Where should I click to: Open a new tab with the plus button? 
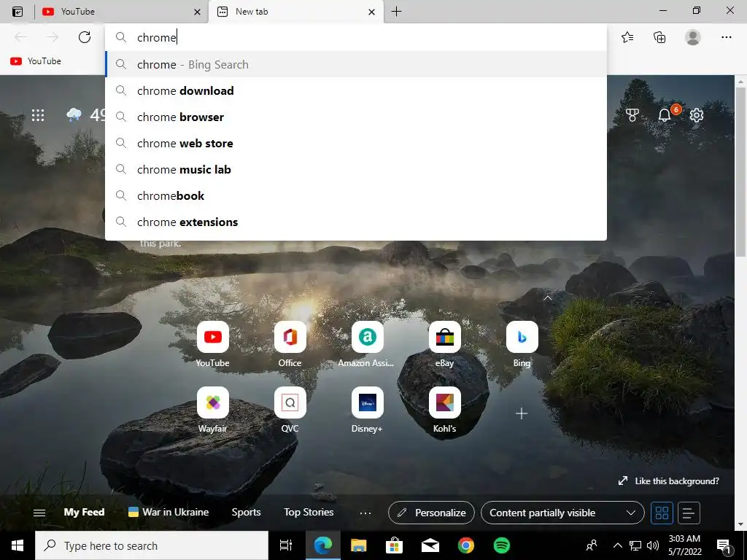(x=396, y=12)
